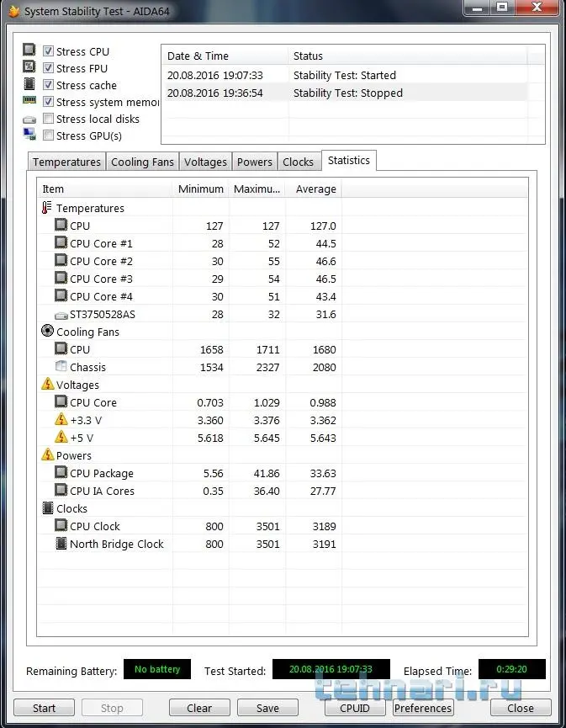This screenshot has width=566, height=728.
Task: Open the Cooling Fans tab
Action: point(142,162)
